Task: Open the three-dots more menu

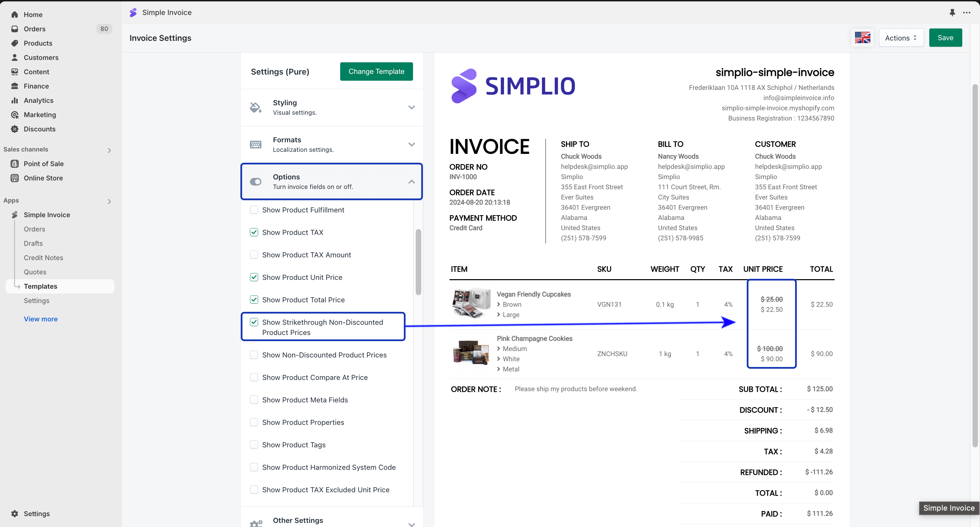Action: (x=967, y=13)
